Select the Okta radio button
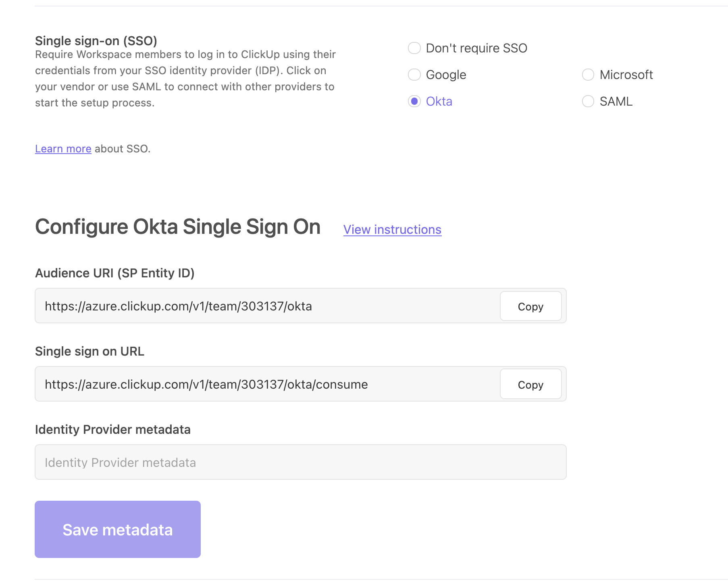 (414, 101)
